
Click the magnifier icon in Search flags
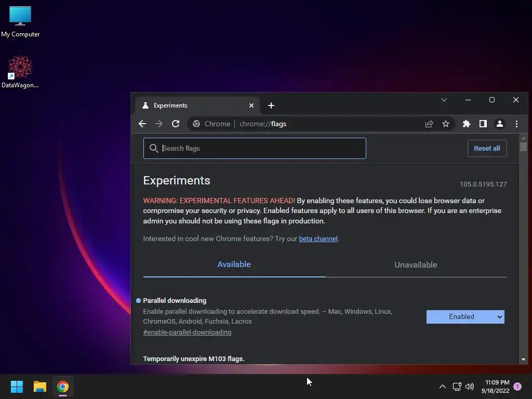click(154, 148)
